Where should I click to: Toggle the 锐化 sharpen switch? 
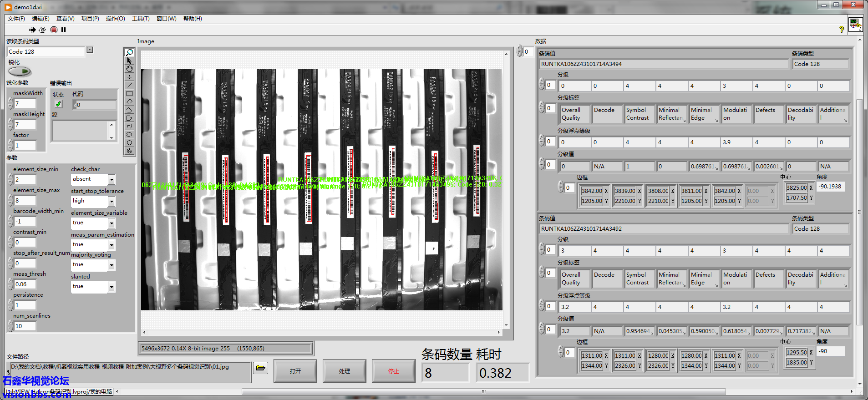coord(20,71)
